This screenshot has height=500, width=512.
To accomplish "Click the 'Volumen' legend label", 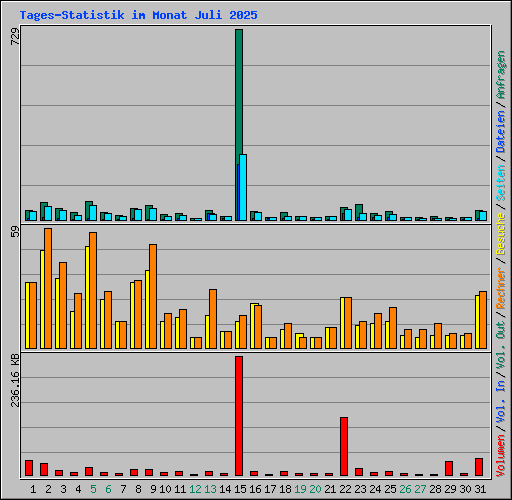I will click(x=500, y=455).
